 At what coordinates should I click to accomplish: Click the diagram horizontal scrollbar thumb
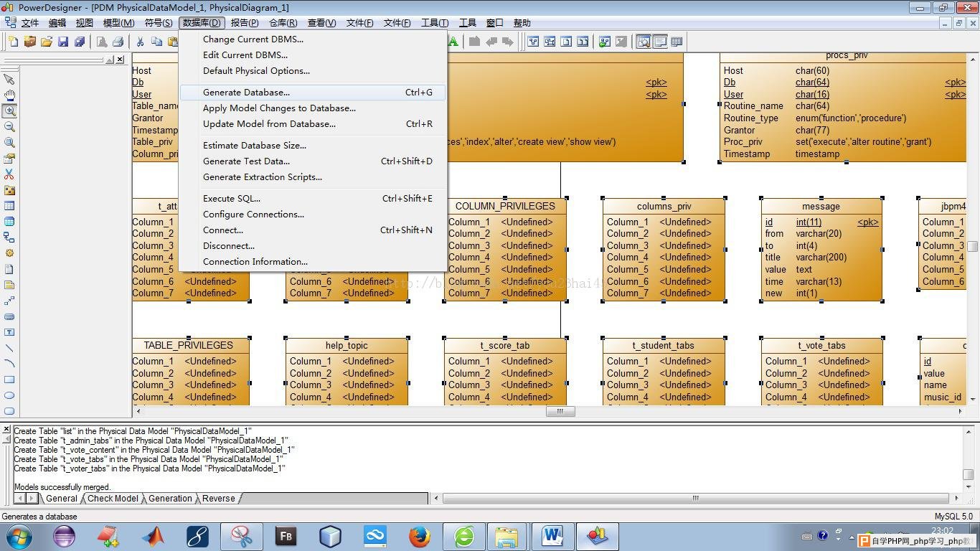click(x=560, y=412)
